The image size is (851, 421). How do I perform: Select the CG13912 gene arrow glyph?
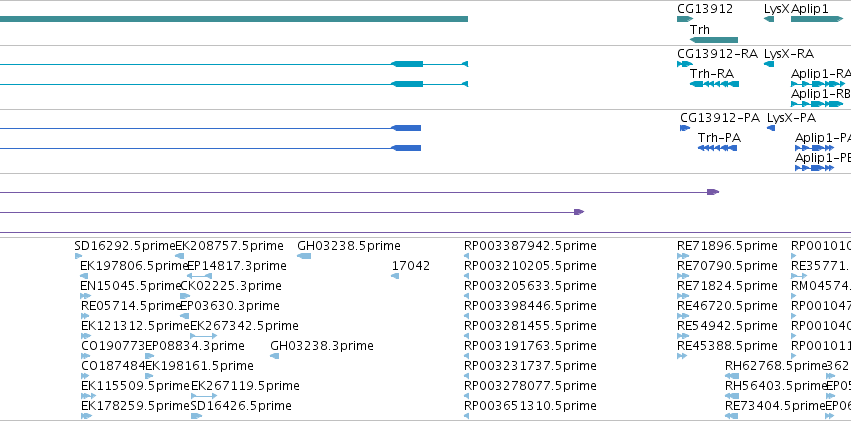685,19
